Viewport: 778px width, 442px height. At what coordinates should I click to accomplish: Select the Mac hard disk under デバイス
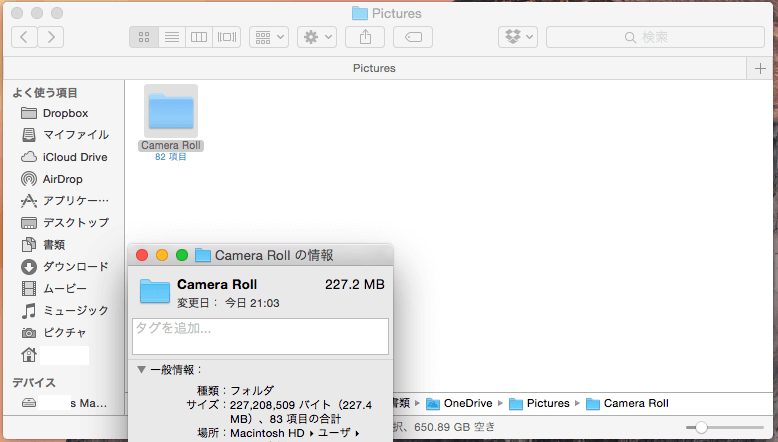(65, 403)
